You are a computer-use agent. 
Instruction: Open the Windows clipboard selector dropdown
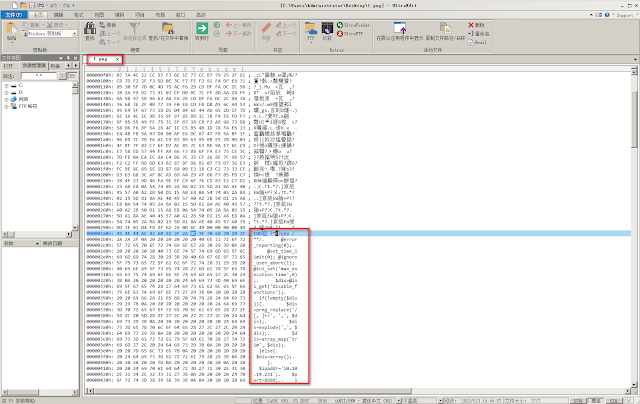pos(74,33)
